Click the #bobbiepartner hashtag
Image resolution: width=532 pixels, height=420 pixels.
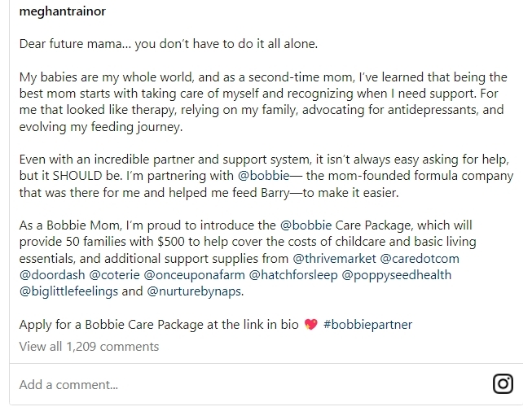pos(367,325)
